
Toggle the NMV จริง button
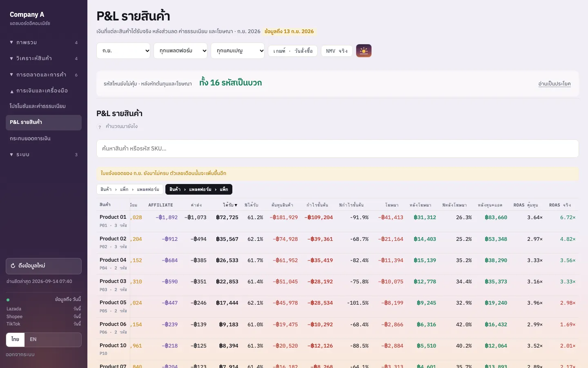point(337,51)
